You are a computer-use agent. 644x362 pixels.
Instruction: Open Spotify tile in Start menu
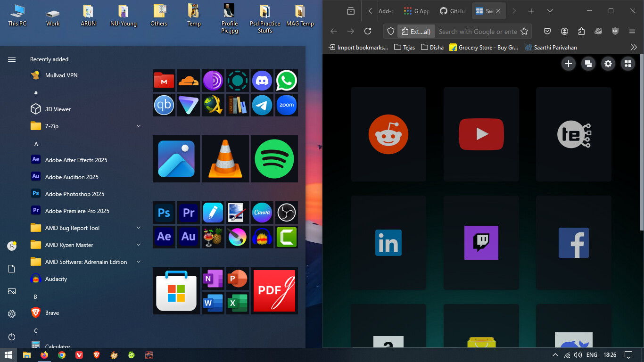(274, 159)
